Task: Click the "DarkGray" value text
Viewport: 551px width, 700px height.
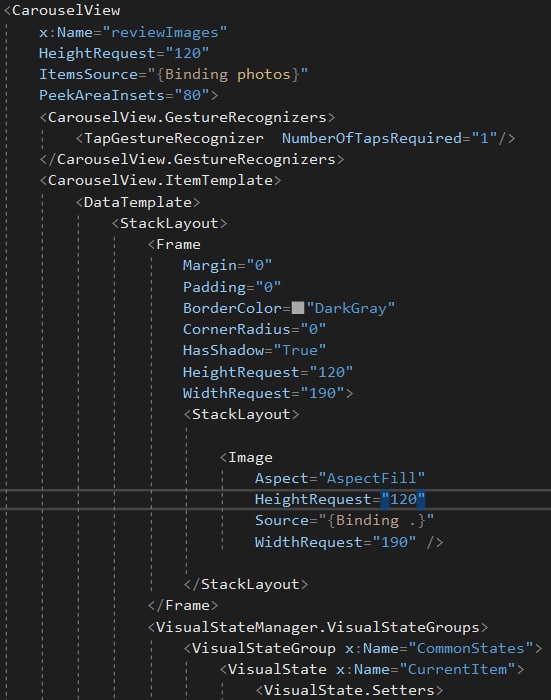Action: click(351, 308)
